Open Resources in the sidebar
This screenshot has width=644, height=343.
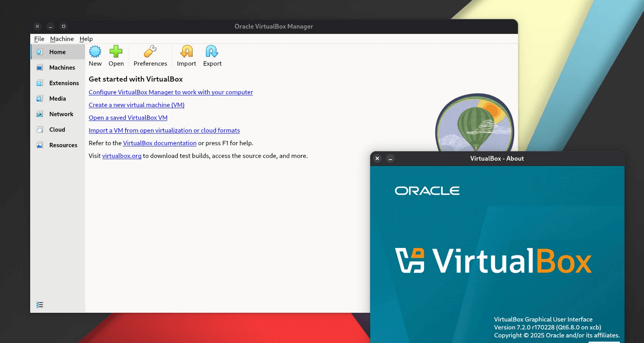click(57, 145)
